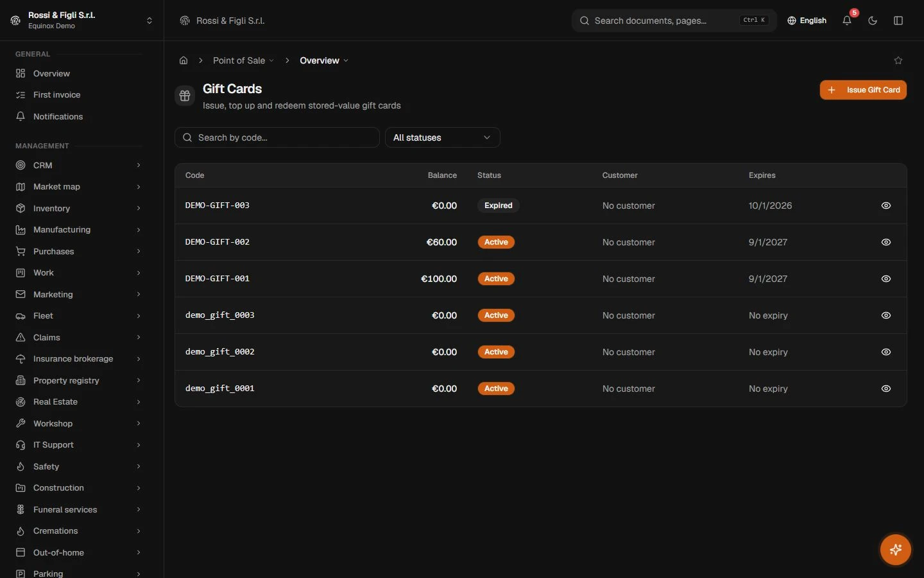The image size is (924, 578).
Task: Open Inventory in the sidebar
Action: pos(78,208)
